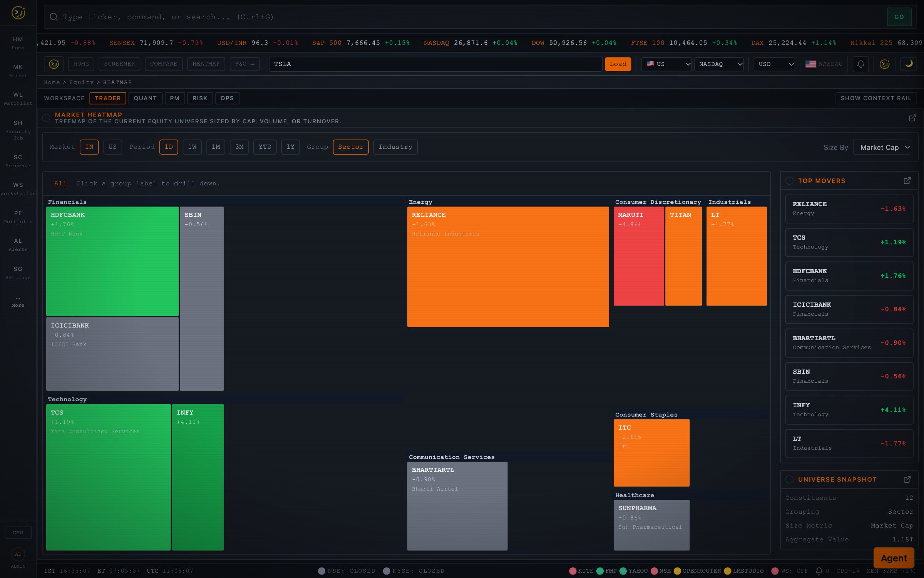Click the search magnifier icon
The image size is (924, 578).
click(x=54, y=17)
